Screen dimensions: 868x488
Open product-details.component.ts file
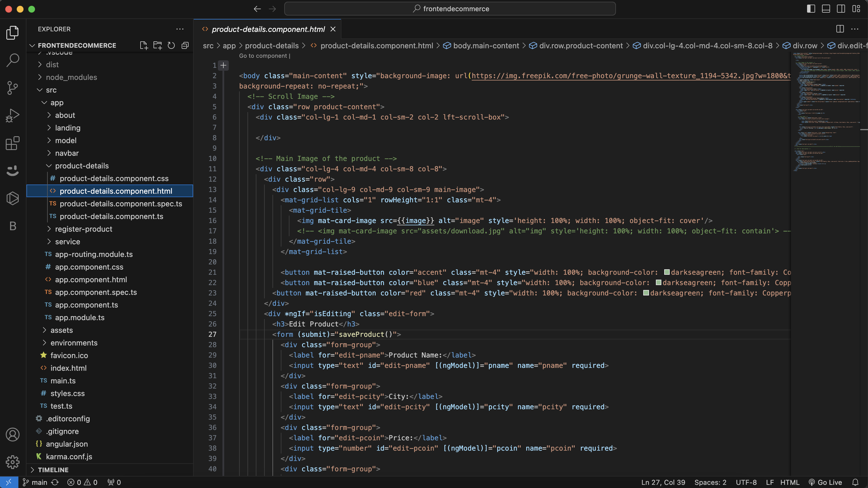point(111,216)
